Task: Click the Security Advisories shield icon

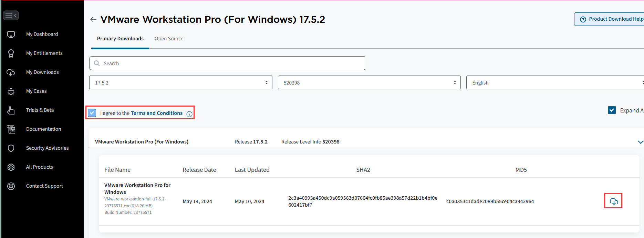Action: click(11, 148)
